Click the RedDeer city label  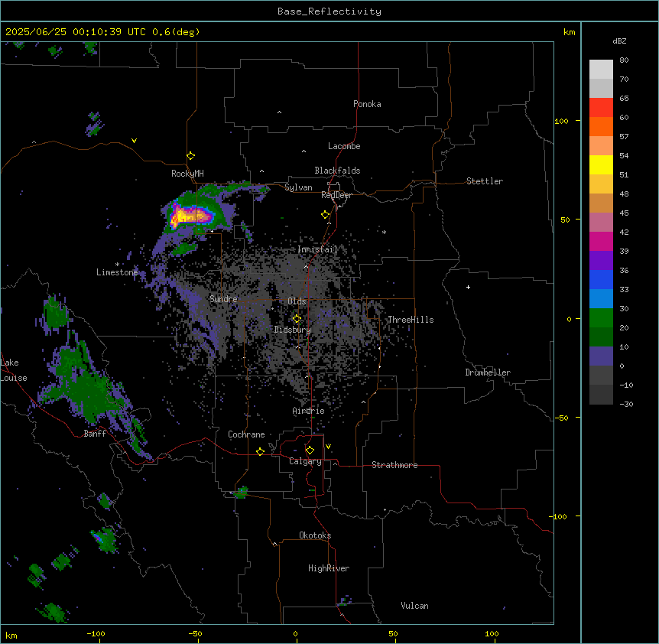point(336,195)
